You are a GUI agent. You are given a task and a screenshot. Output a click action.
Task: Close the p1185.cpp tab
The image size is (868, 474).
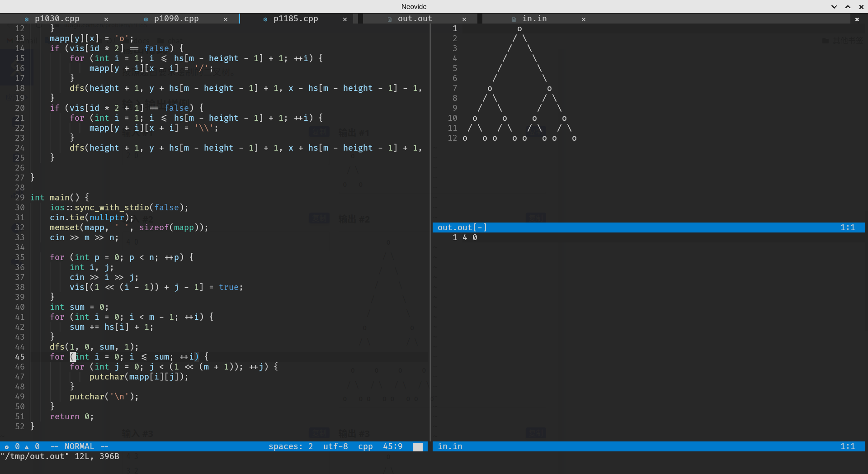(345, 19)
